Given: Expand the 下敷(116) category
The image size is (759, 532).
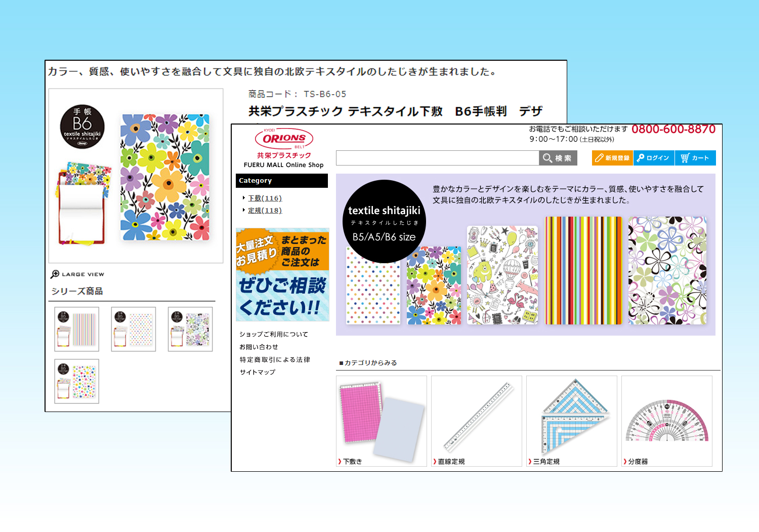Looking at the screenshot, I should 265,198.
